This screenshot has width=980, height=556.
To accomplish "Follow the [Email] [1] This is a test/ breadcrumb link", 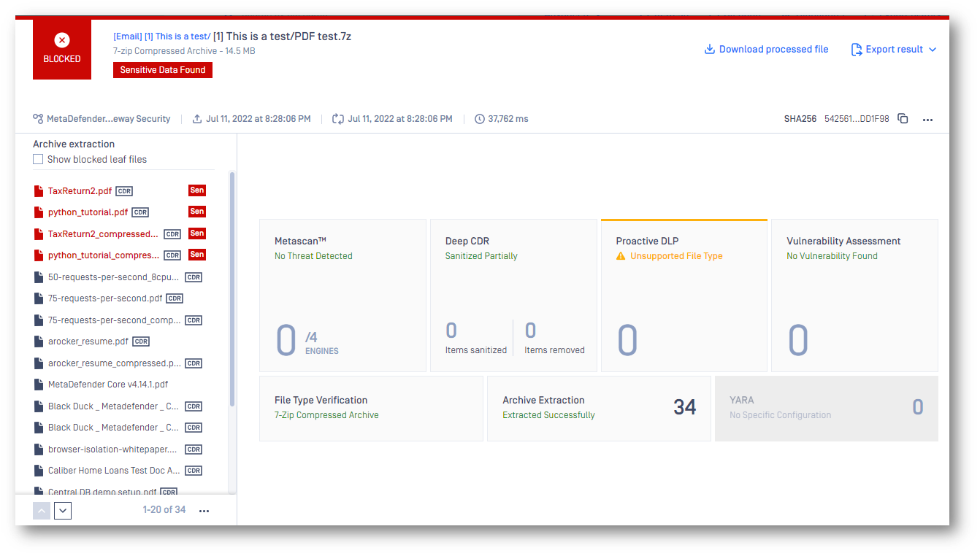I will pyautogui.click(x=161, y=36).
